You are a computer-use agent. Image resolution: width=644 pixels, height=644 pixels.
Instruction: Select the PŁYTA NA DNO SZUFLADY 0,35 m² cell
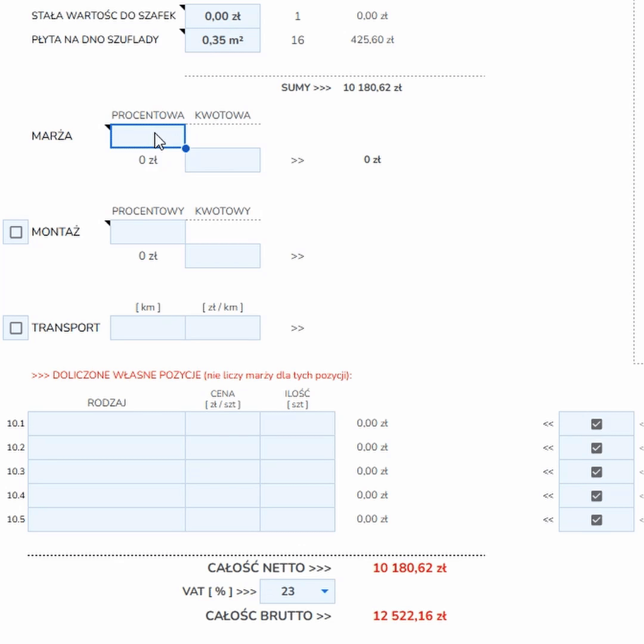(222, 41)
